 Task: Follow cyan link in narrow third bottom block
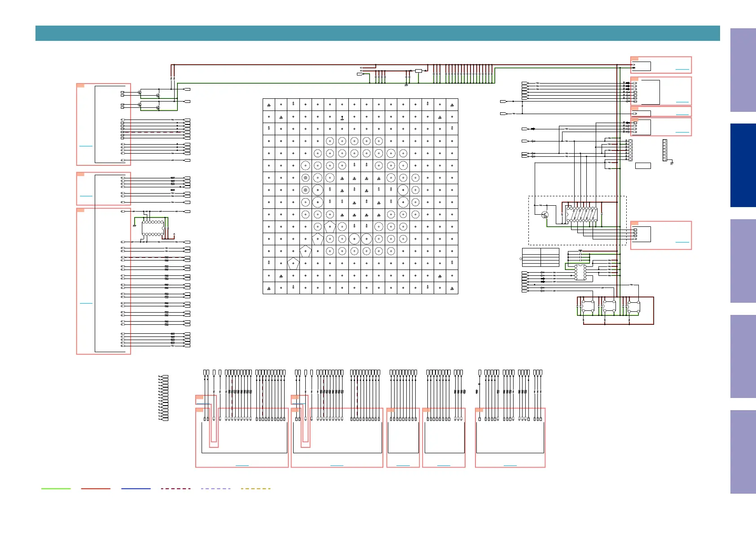click(403, 465)
